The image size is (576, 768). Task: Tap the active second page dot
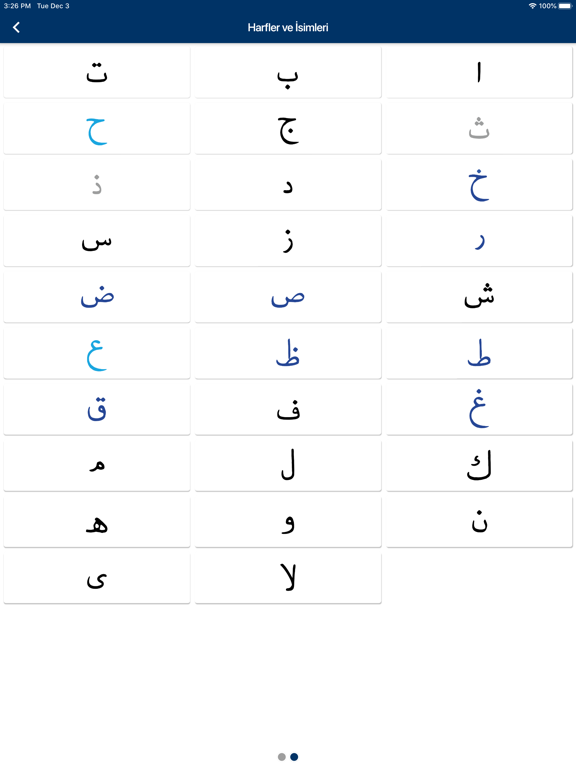pos(294,757)
